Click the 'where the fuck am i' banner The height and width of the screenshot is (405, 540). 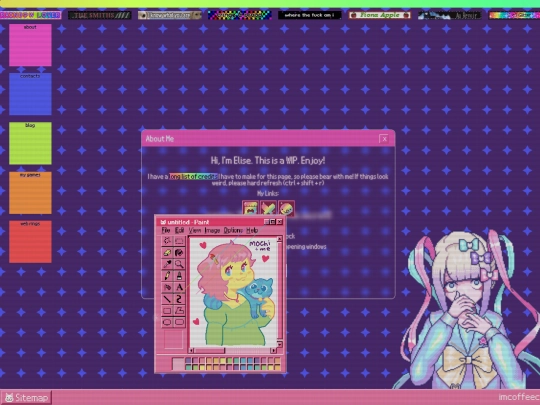pyautogui.click(x=310, y=15)
